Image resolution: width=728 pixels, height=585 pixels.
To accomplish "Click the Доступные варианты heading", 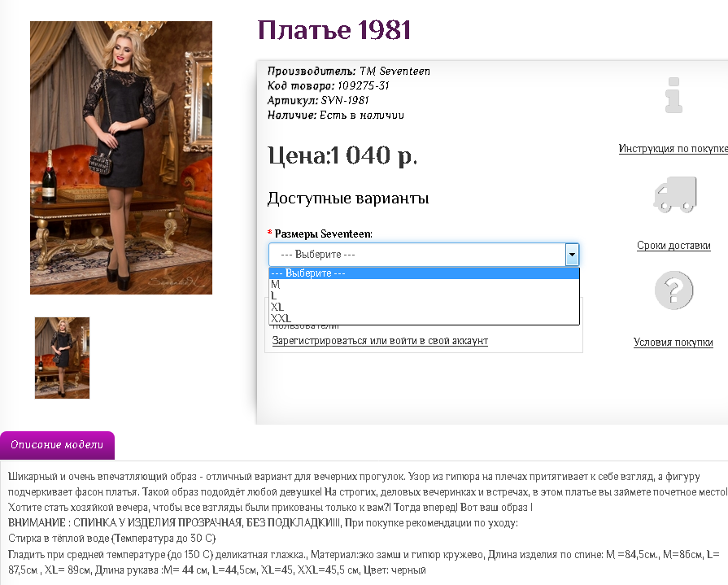I will 348,199.
